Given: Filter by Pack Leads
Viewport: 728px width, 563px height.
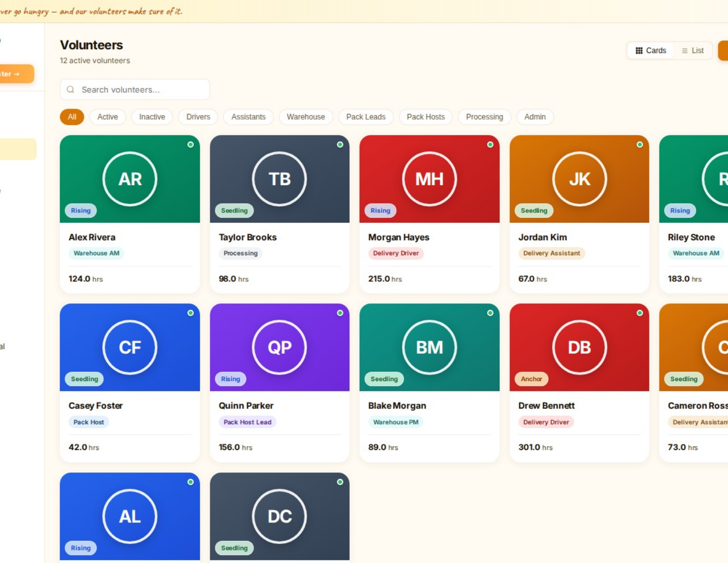Looking at the screenshot, I should pyautogui.click(x=366, y=117).
